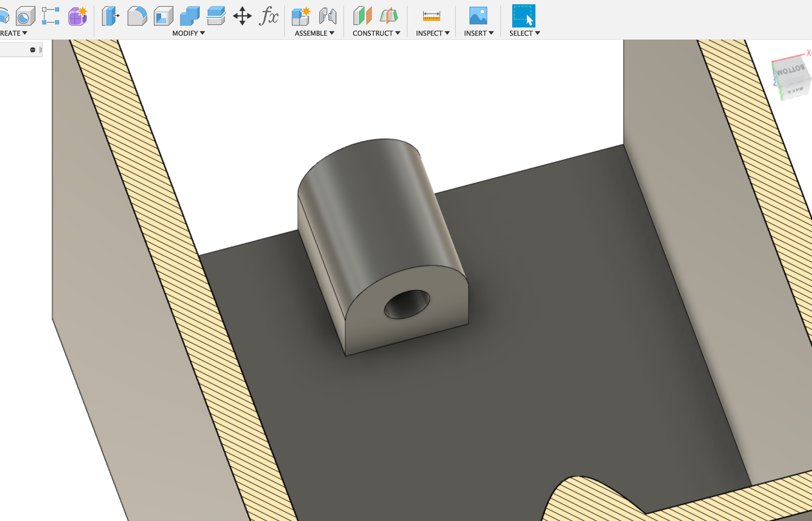Screen dimensions: 812x521
Task: Select the Joint tool icon
Action: [328, 16]
